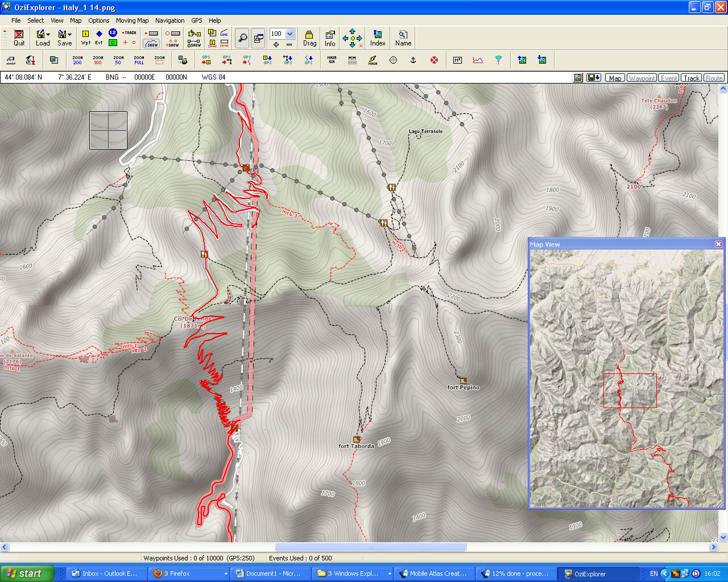Expand the Save dropdown arrow

coord(69,34)
